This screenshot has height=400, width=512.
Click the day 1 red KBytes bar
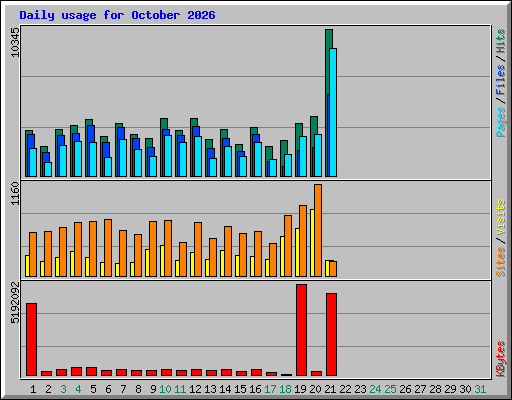[x=31, y=339]
